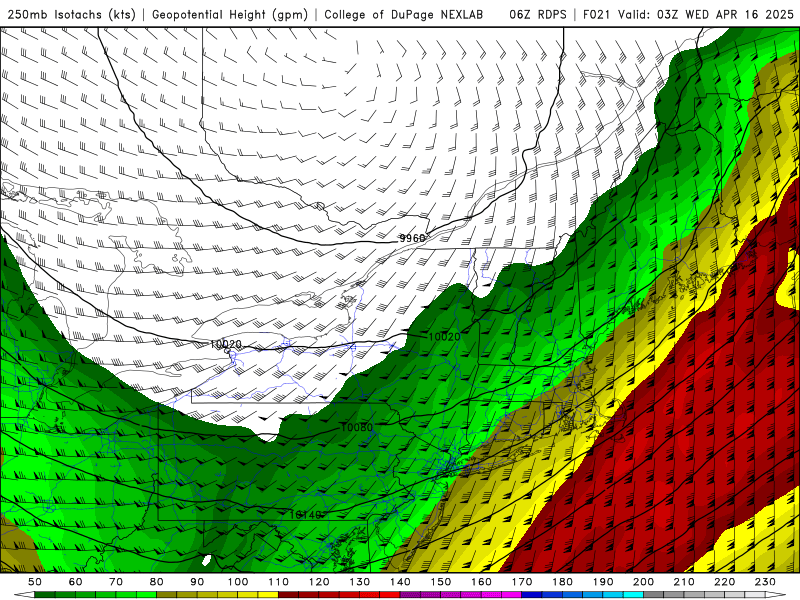Click the 50 label on the color scale
800x600 pixels.
pos(35,582)
